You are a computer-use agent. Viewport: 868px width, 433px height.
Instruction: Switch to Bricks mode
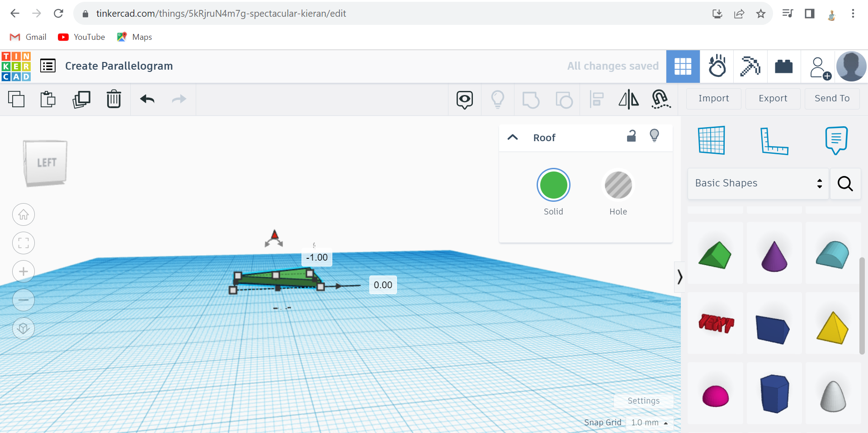click(784, 67)
